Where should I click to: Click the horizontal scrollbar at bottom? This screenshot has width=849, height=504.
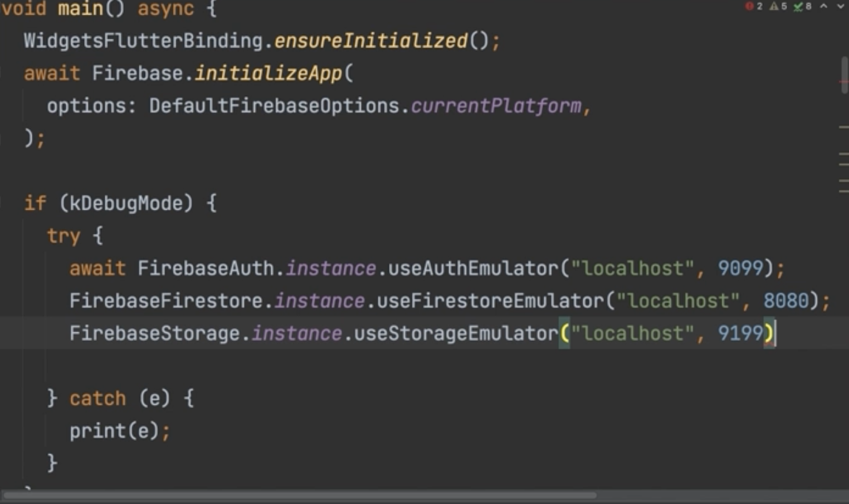pyautogui.click(x=300, y=495)
